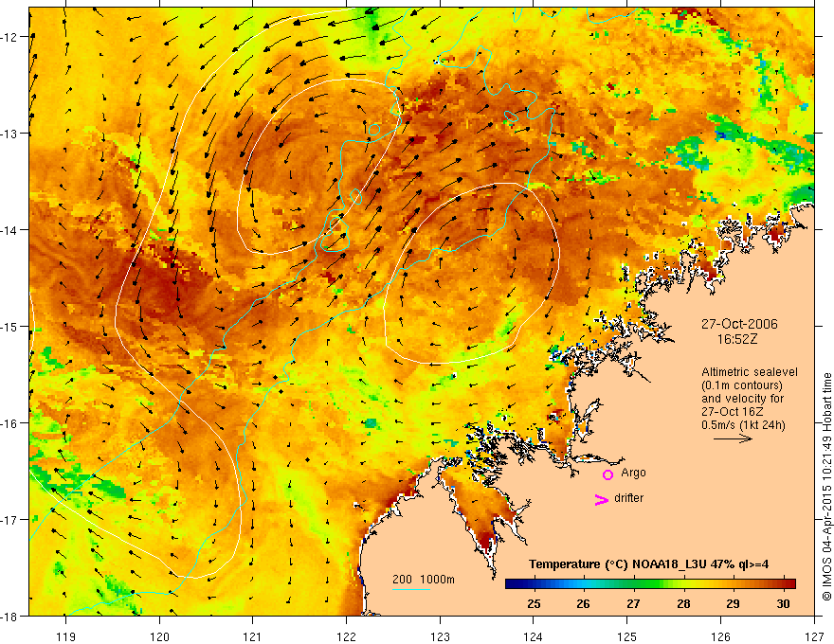Click the magenta drifter arrow legend symbol
The image size is (834, 644).
(602, 499)
